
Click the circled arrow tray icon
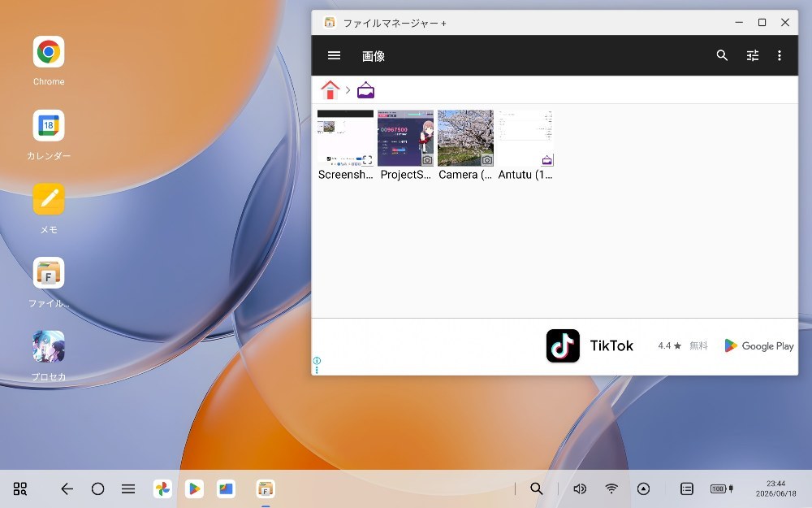point(643,488)
